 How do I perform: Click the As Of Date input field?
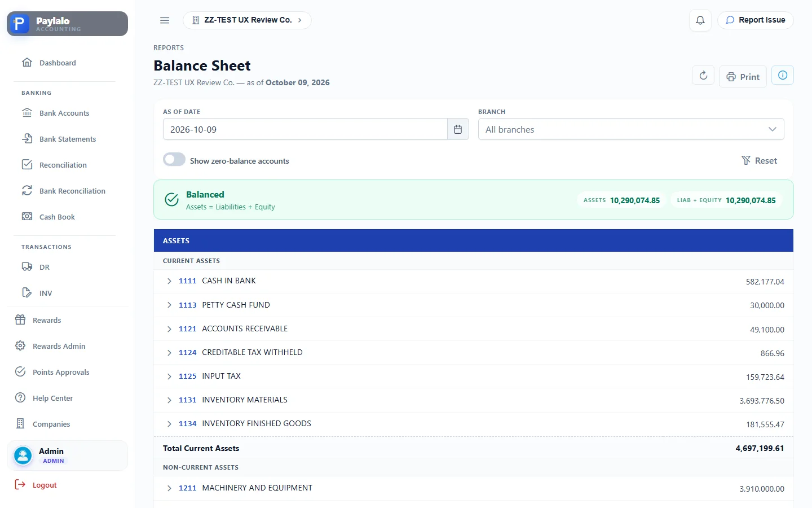(x=305, y=129)
